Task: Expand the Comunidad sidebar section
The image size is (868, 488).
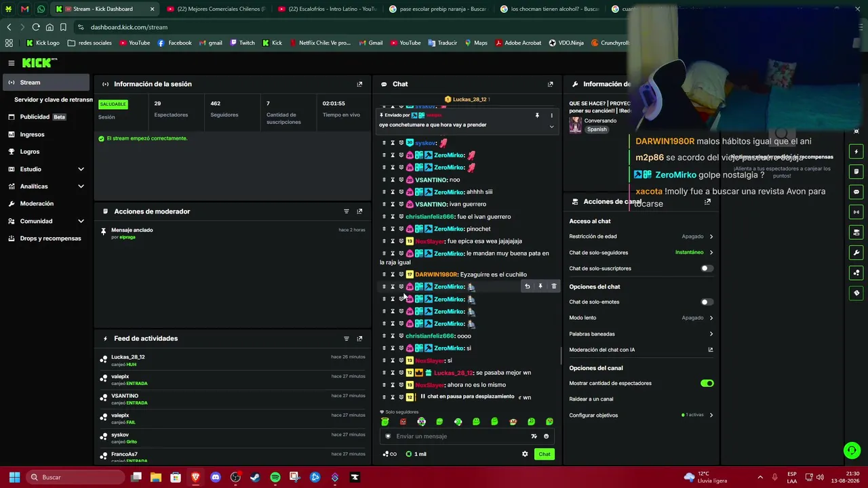Action: tap(46, 221)
